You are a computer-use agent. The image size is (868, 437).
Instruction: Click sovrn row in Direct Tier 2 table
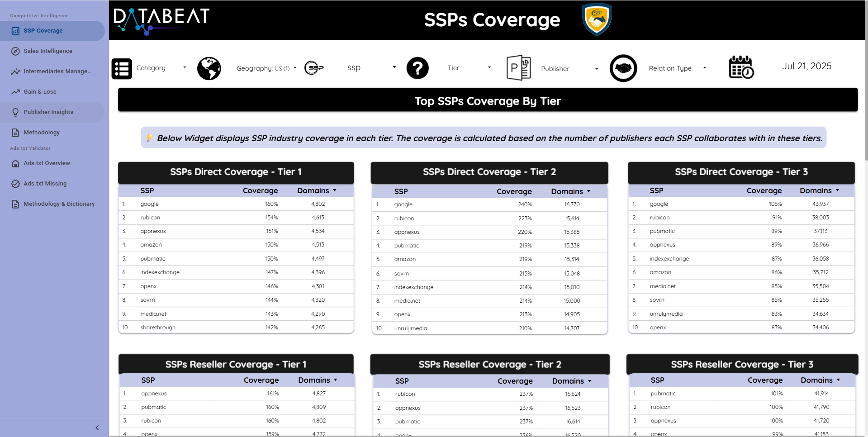[489, 274]
